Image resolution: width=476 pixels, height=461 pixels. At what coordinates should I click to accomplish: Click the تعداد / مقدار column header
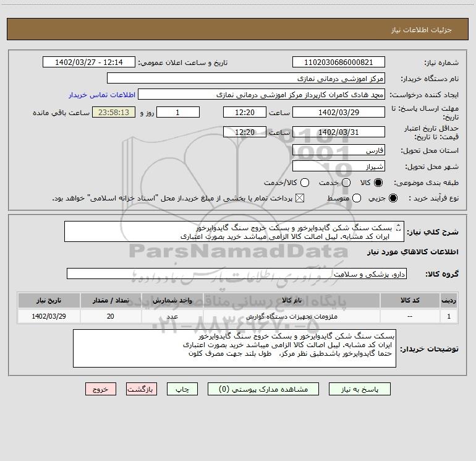(111, 300)
